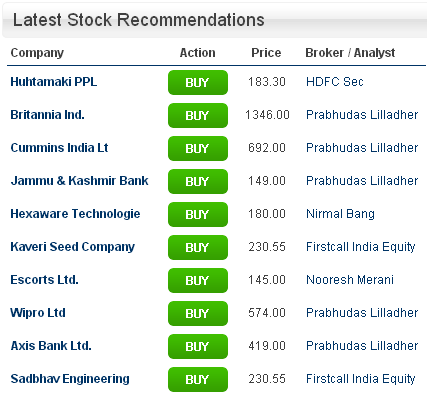Open Hexaware Technologie company link
Screen dimensions: 427x397
click(x=75, y=214)
